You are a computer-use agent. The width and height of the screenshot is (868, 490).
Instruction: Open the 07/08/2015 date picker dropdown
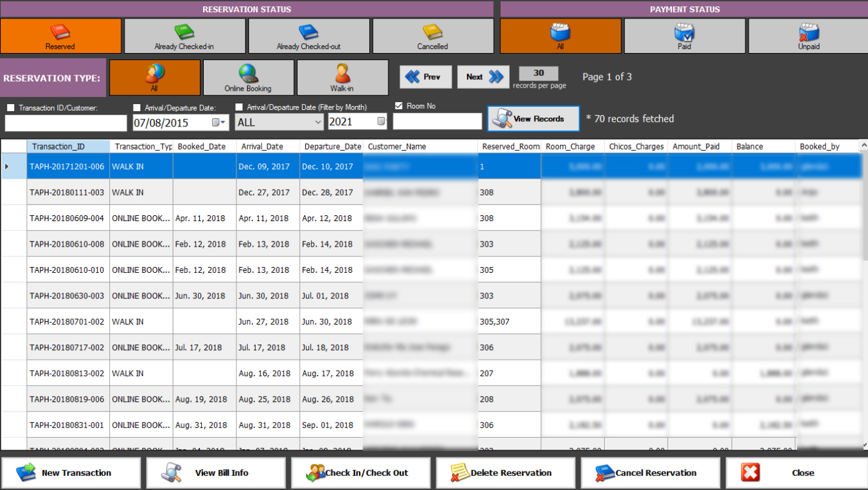(x=218, y=121)
